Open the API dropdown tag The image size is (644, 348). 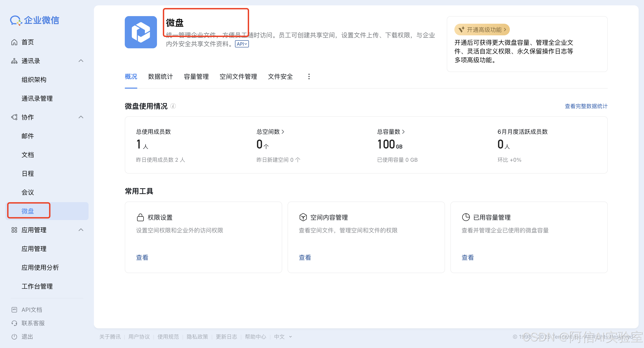pyautogui.click(x=242, y=44)
